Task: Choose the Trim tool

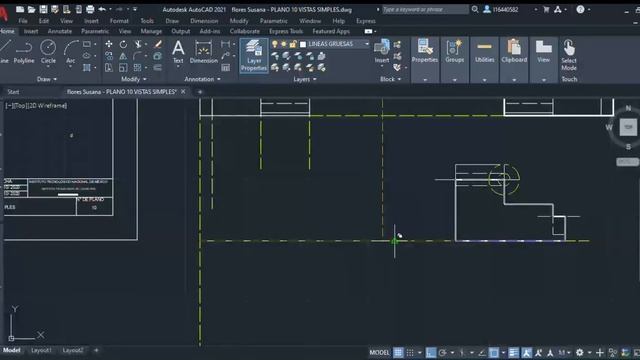Action: [x=138, y=44]
